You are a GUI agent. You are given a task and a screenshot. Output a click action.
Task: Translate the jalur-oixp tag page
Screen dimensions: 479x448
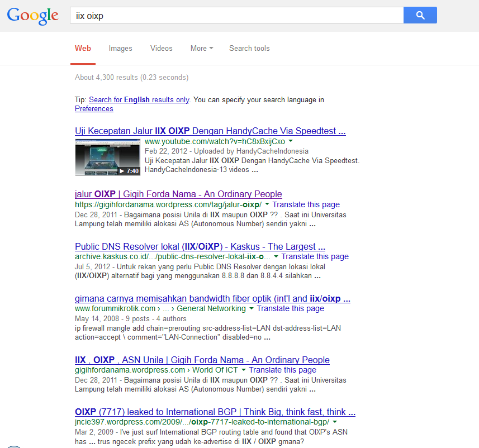click(306, 204)
